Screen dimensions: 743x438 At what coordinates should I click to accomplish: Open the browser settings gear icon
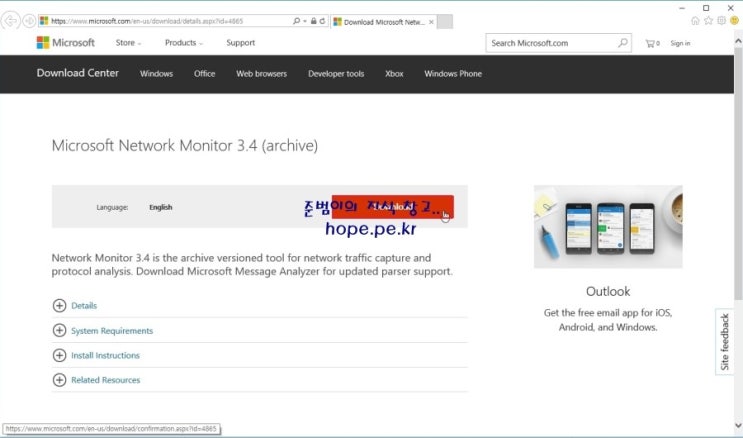click(721, 20)
